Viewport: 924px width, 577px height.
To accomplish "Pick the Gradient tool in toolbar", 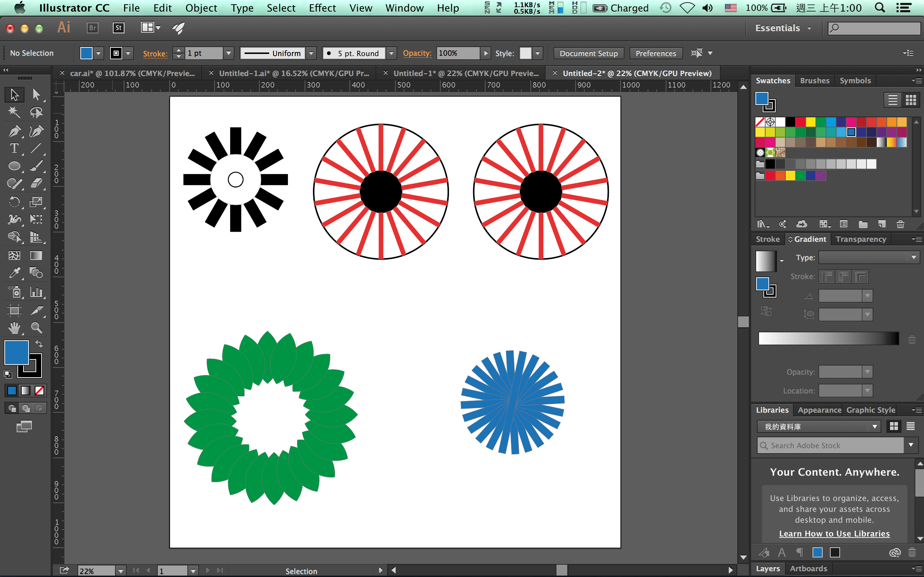I will tap(36, 255).
